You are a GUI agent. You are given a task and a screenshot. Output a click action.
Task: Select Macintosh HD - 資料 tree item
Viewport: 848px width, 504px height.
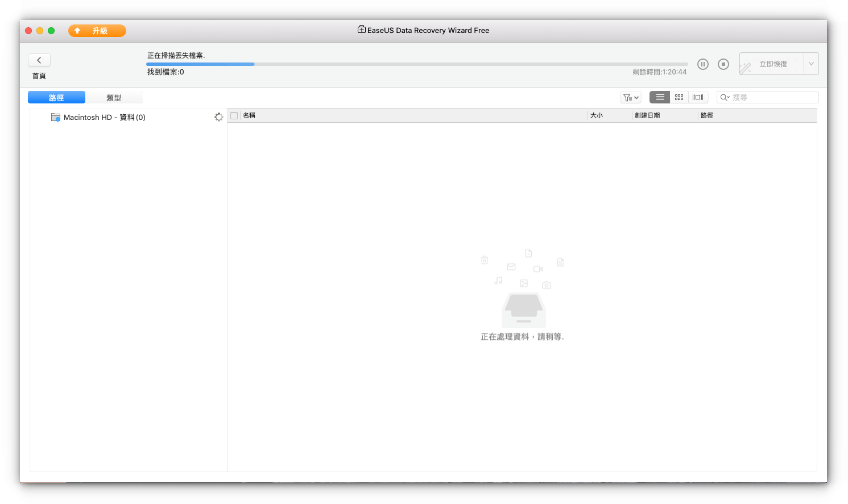pos(105,117)
